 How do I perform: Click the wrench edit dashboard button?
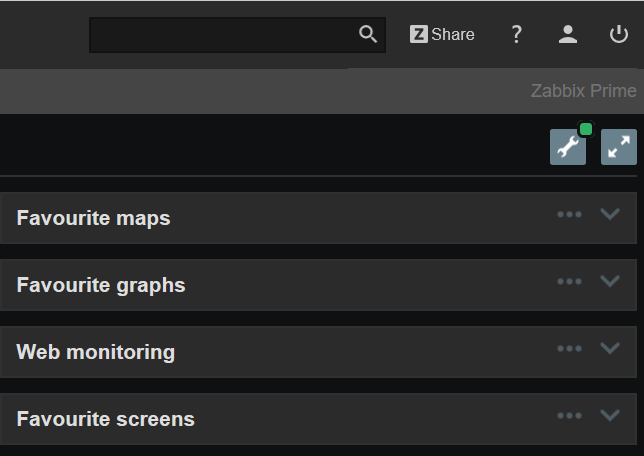(568, 147)
